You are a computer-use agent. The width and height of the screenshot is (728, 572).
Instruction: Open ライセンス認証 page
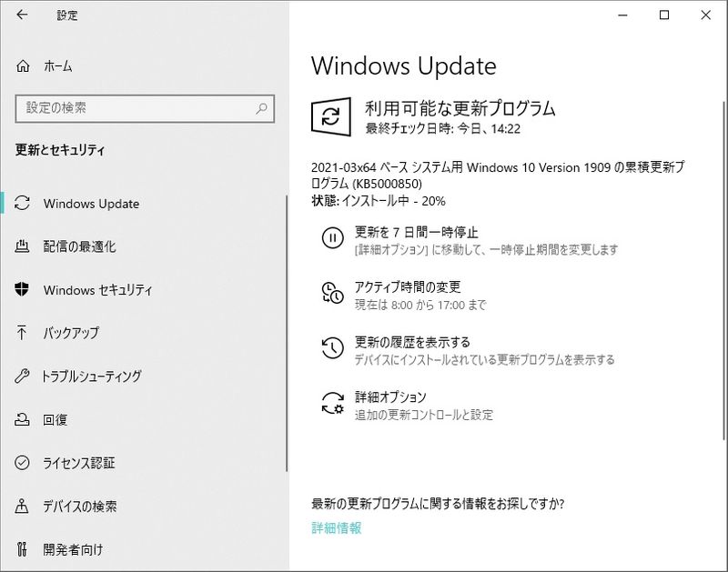click(79, 463)
